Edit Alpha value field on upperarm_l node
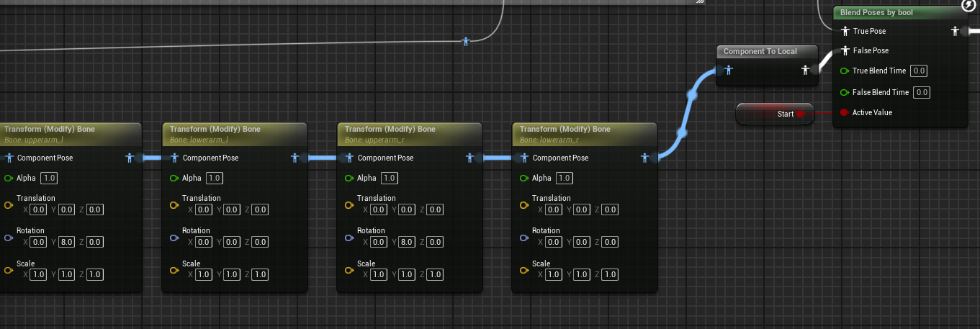Viewport: 980px width, 329px height. (x=49, y=178)
